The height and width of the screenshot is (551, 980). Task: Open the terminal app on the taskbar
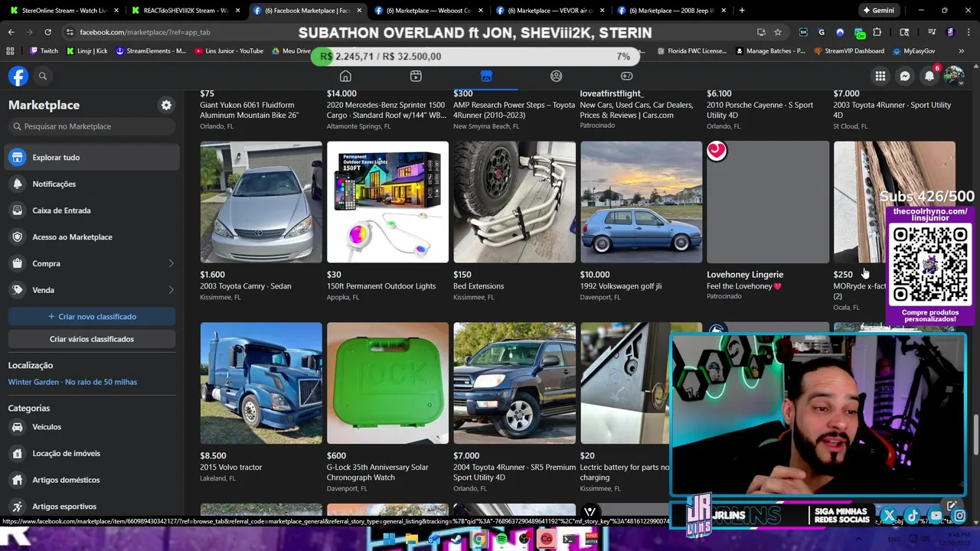click(x=569, y=540)
